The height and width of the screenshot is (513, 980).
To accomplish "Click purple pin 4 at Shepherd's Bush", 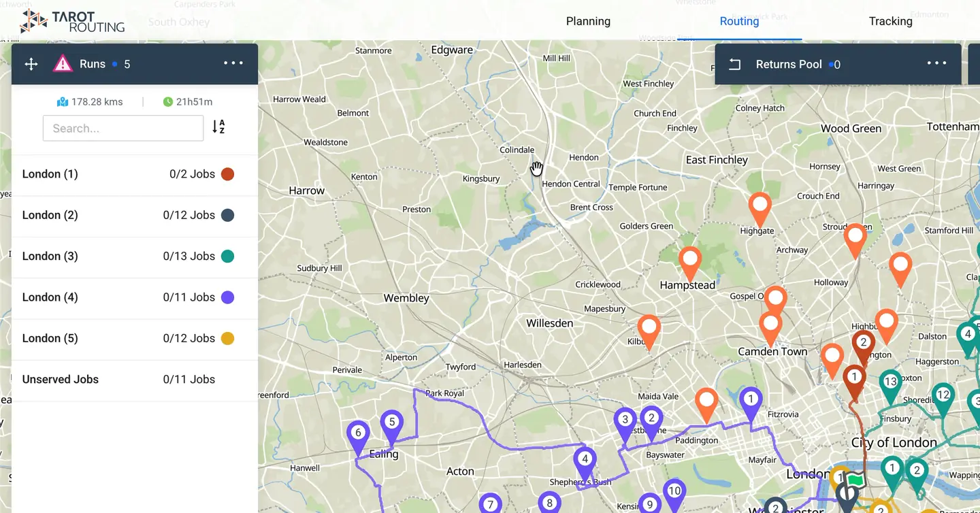I will [585, 464].
